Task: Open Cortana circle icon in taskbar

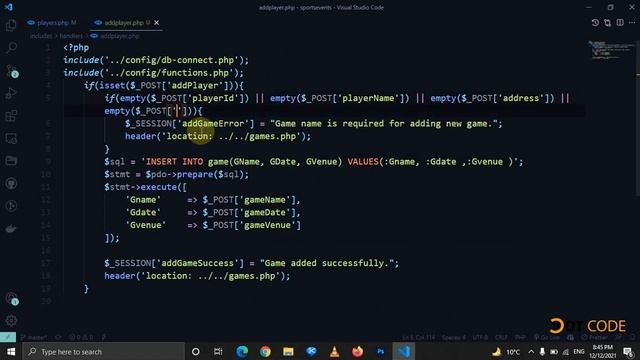Action: coord(196,351)
